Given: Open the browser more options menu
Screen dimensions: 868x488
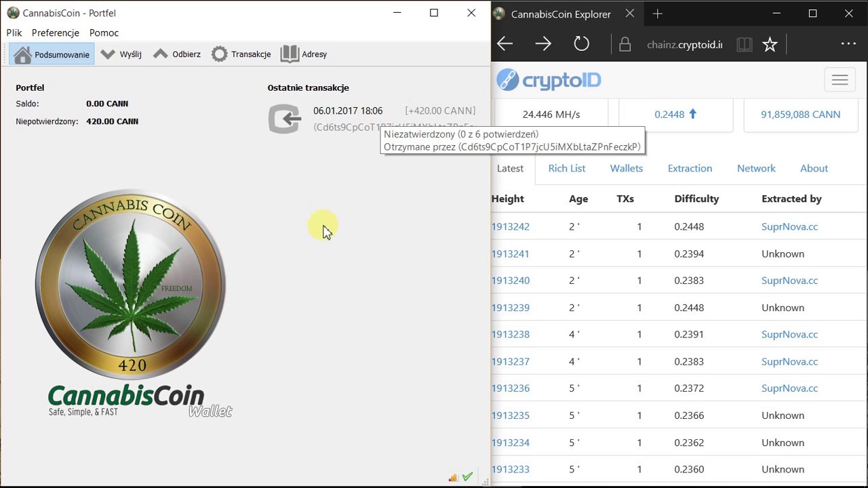Looking at the screenshot, I should click(848, 43).
